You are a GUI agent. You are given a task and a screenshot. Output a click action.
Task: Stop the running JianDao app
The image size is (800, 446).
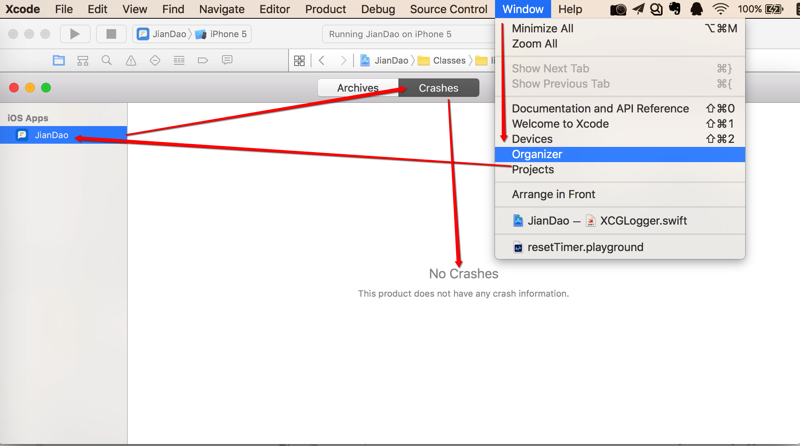[111, 34]
